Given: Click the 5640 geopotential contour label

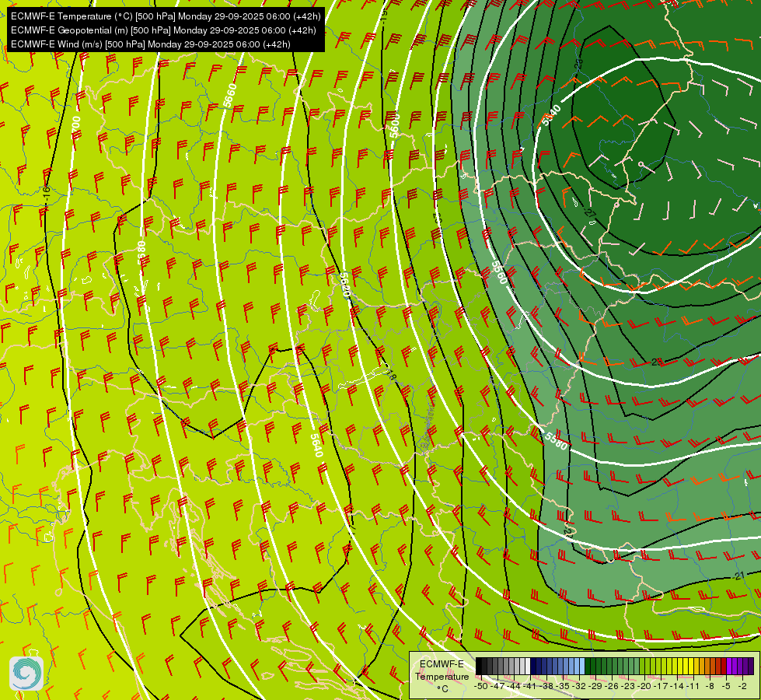Looking at the screenshot, I should 316,446.
